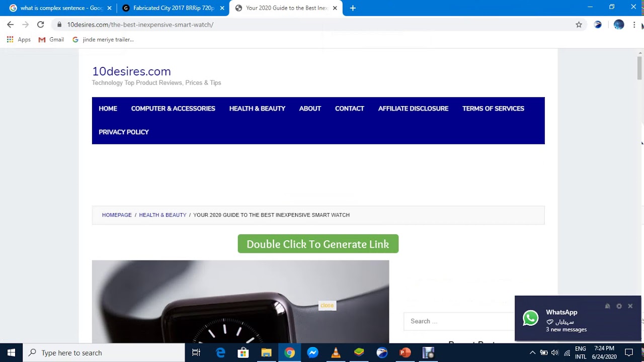
Task: Click the address bar URL
Action: [140, 25]
